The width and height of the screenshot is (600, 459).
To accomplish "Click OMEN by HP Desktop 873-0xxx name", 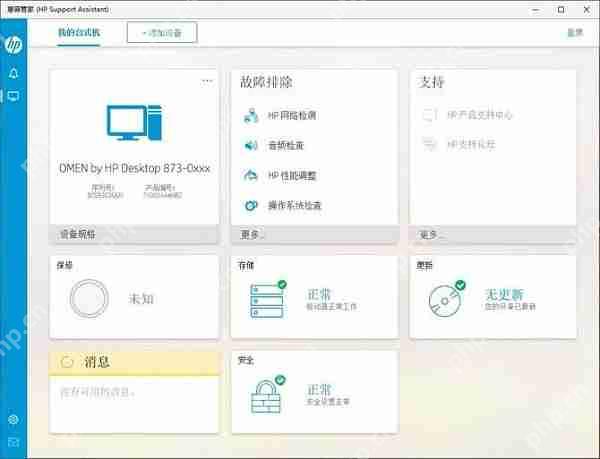I will tap(134, 168).
